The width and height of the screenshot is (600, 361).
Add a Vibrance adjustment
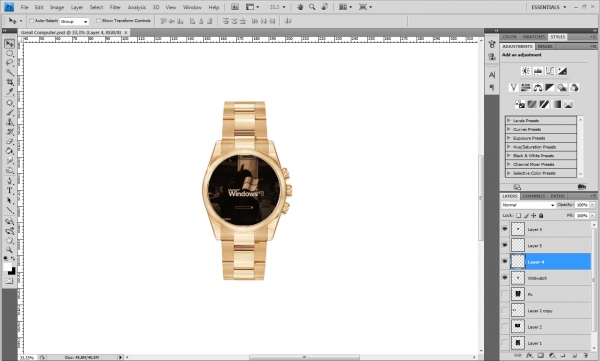514,88
